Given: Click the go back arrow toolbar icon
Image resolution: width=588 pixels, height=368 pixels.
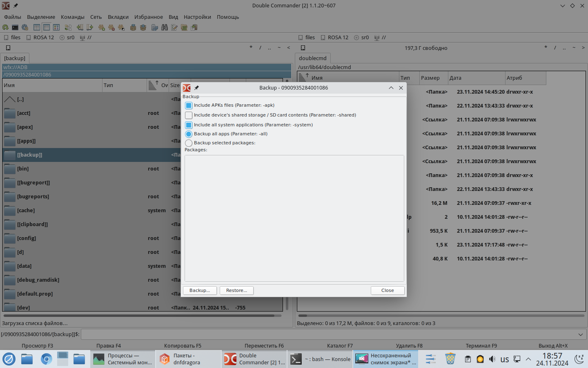Looking at the screenshot, I should [80, 27].
